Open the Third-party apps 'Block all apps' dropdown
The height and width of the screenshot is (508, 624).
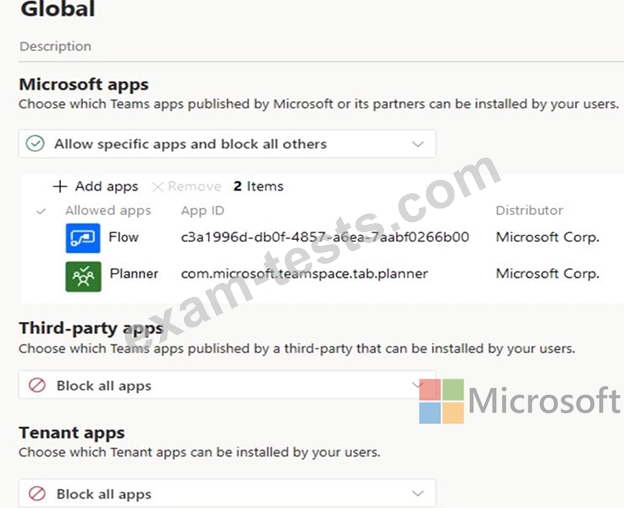pyautogui.click(x=227, y=385)
